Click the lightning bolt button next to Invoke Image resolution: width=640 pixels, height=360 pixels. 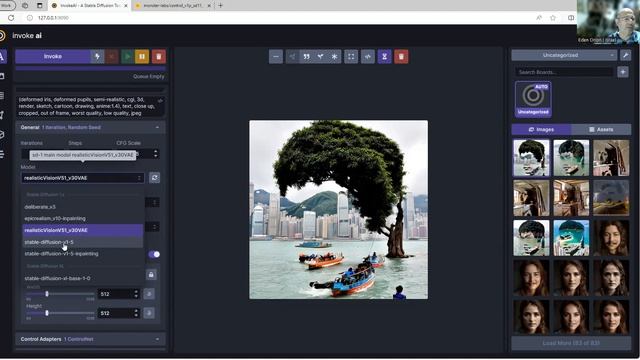click(97, 56)
